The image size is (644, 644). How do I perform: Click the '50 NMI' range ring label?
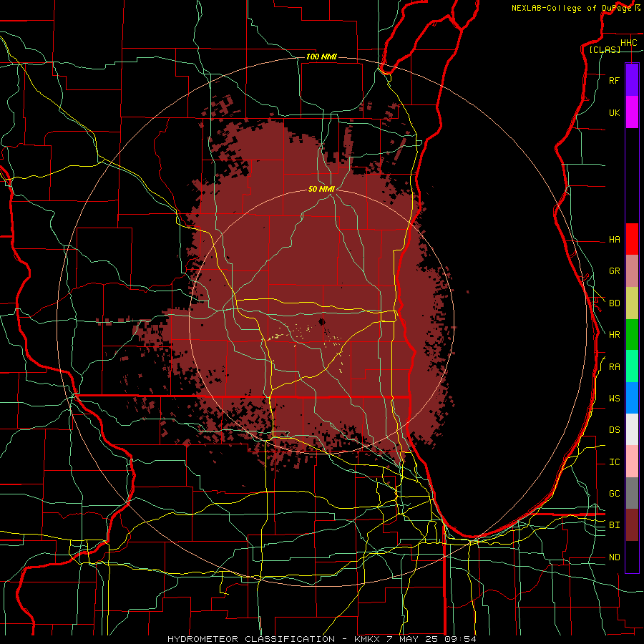(x=321, y=189)
